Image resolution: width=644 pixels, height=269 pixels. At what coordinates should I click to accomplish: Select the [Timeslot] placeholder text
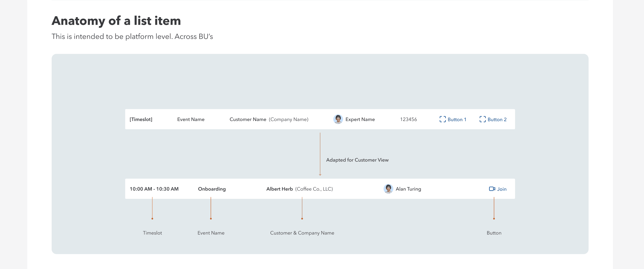[x=141, y=120]
